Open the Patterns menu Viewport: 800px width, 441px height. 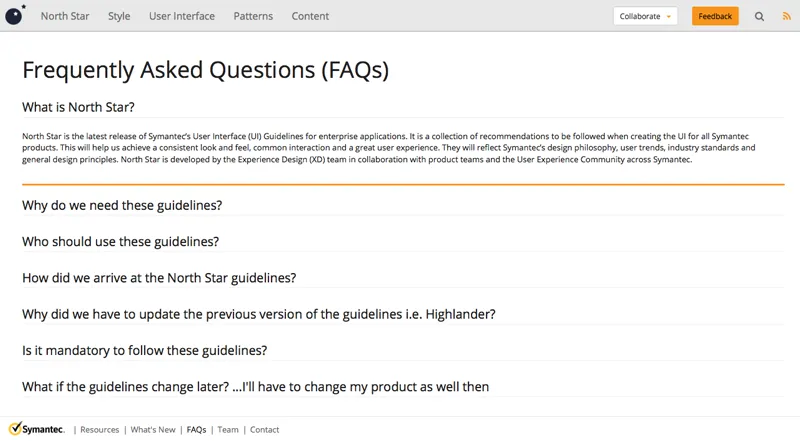tap(253, 16)
